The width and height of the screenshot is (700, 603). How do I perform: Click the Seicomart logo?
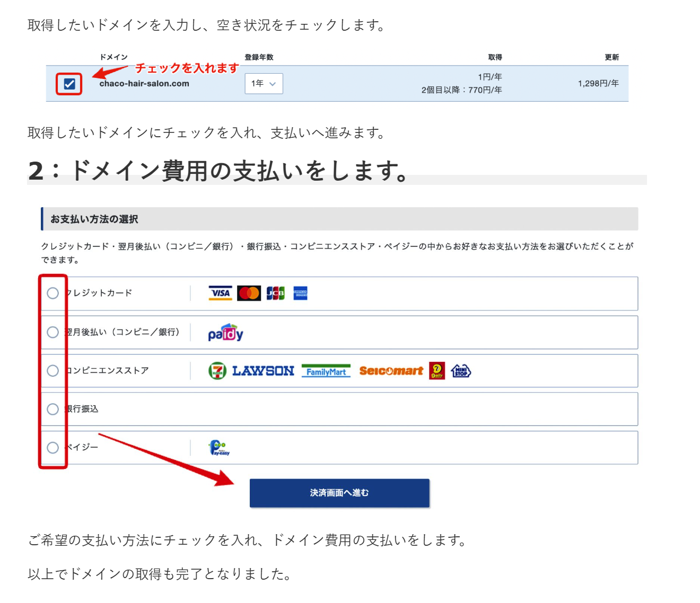(391, 371)
